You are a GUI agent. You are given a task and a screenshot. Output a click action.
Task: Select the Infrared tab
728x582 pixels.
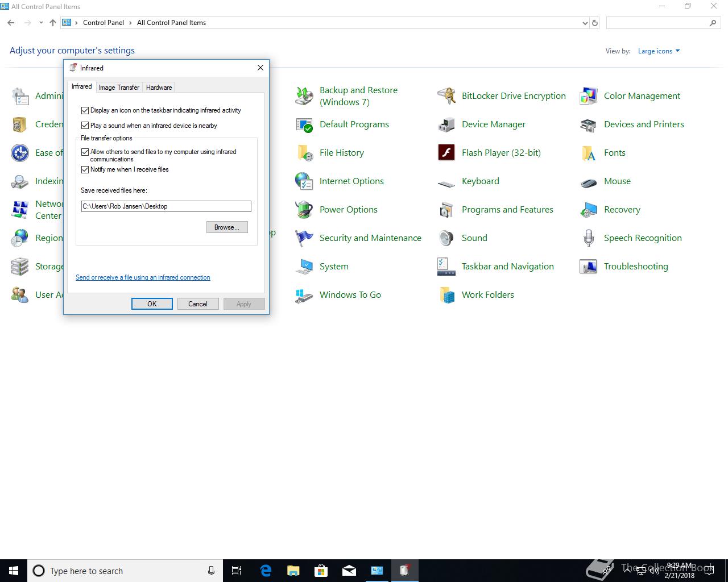coord(81,86)
